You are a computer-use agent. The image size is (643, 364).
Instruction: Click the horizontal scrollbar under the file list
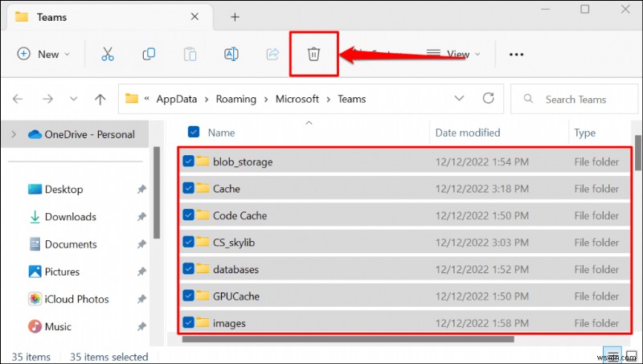point(348,339)
